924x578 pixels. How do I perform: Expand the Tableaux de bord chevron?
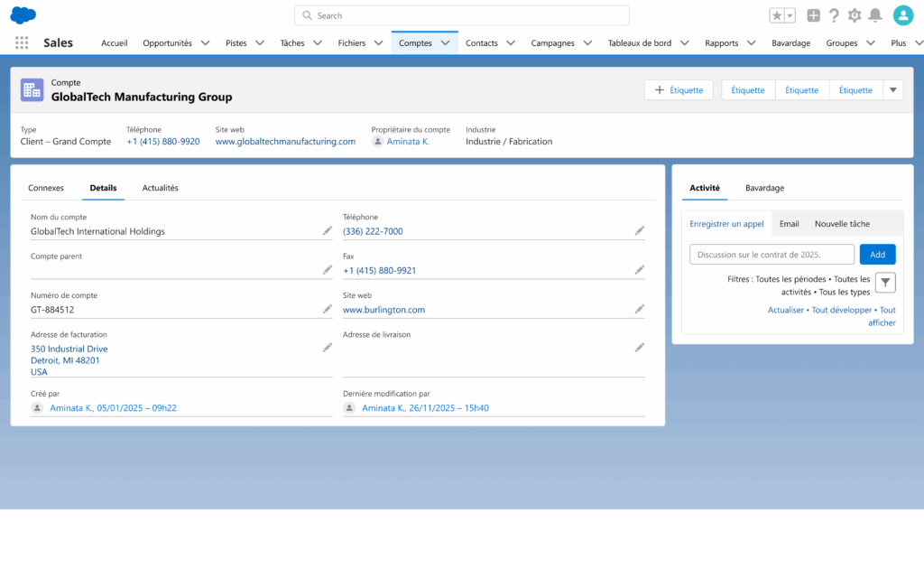coord(685,42)
